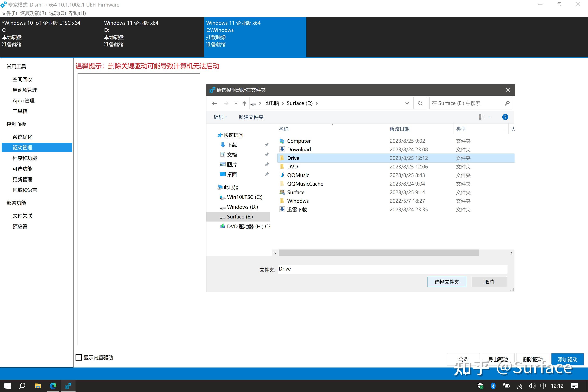Click the search magnifier in dialog search box
The height and width of the screenshot is (392, 588).
pyautogui.click(x=507, y=103)
